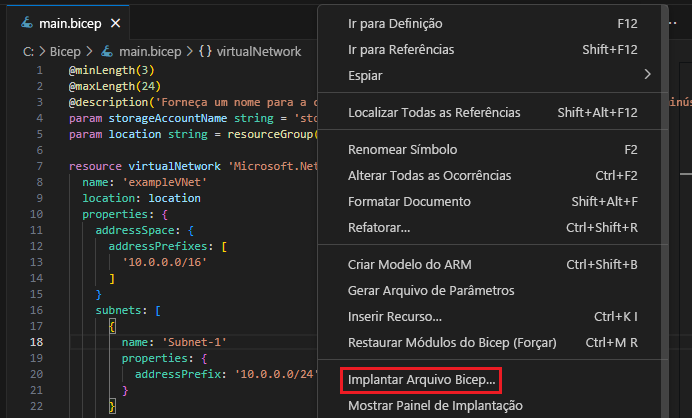Image resolution: width=692 pixels, height=418 pixels.
Task: Select Criar Modelo do ARM
Action: [493, 264]
